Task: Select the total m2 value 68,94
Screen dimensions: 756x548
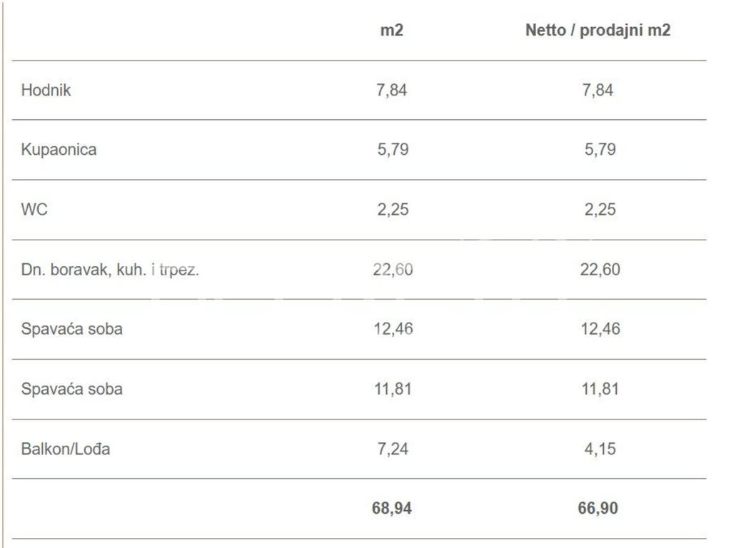Action: pos(392,509)
